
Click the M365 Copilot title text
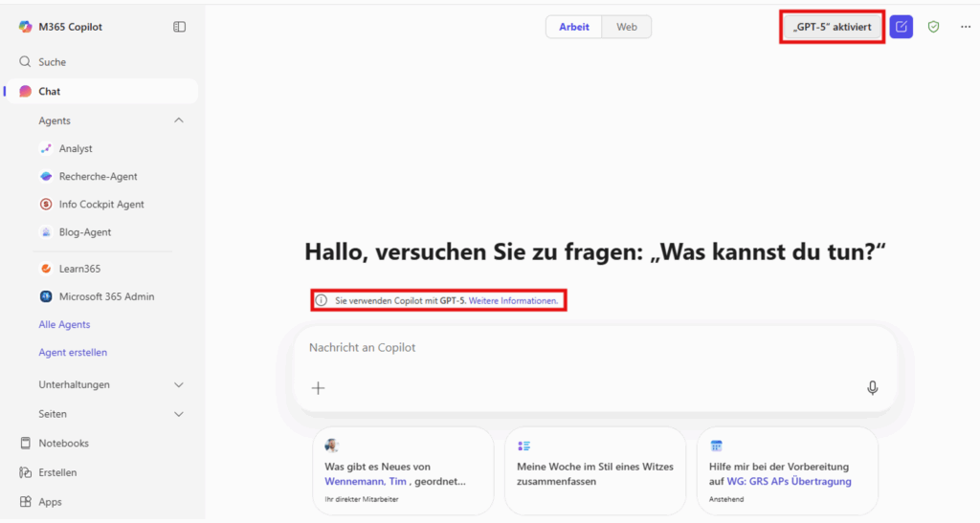70,27
